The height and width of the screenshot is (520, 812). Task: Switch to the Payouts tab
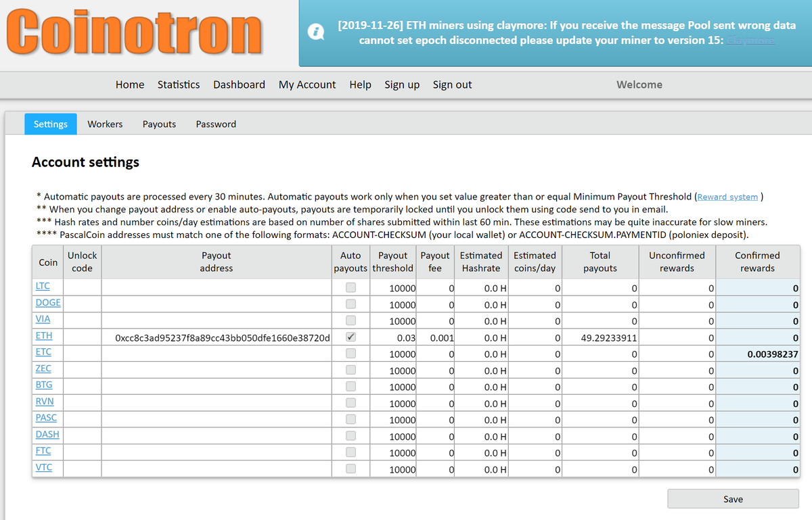pos(159,124)
